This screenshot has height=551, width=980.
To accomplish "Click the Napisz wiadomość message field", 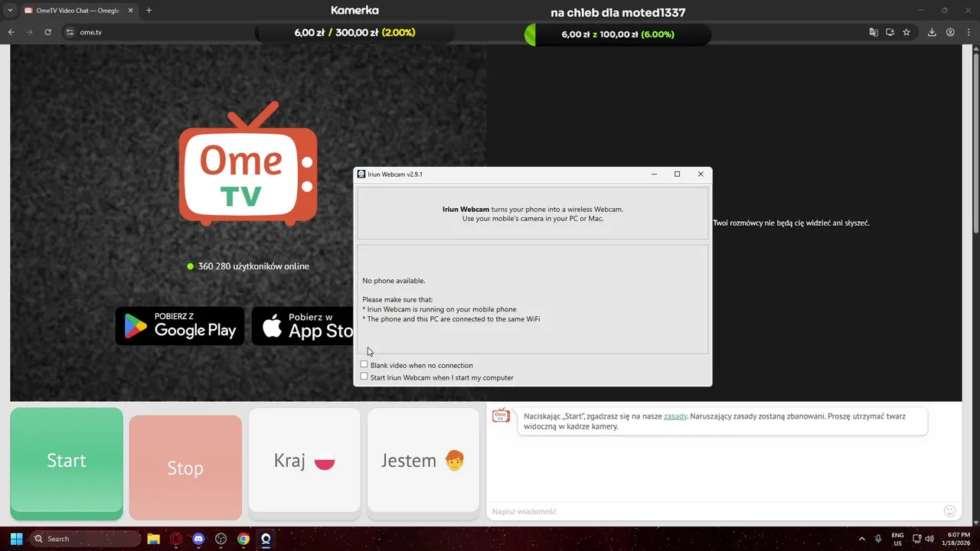I will 712,511.
